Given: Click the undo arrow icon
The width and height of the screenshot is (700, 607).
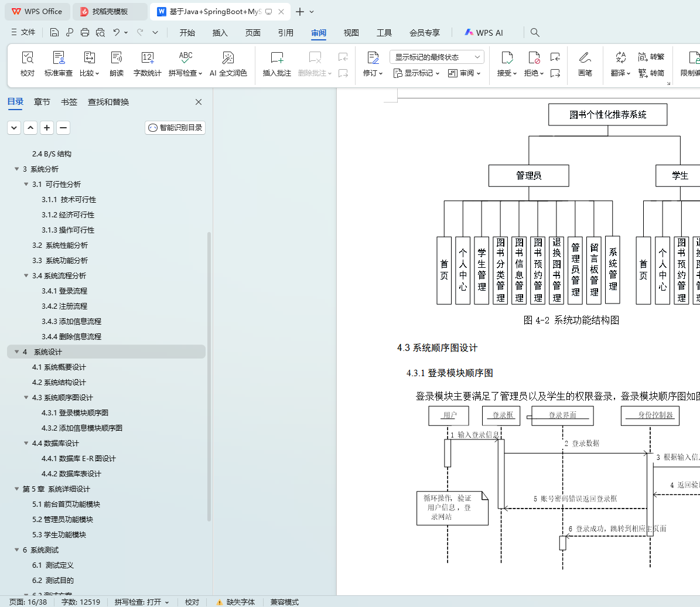Looking at the screenshot, I should point(116,32).
